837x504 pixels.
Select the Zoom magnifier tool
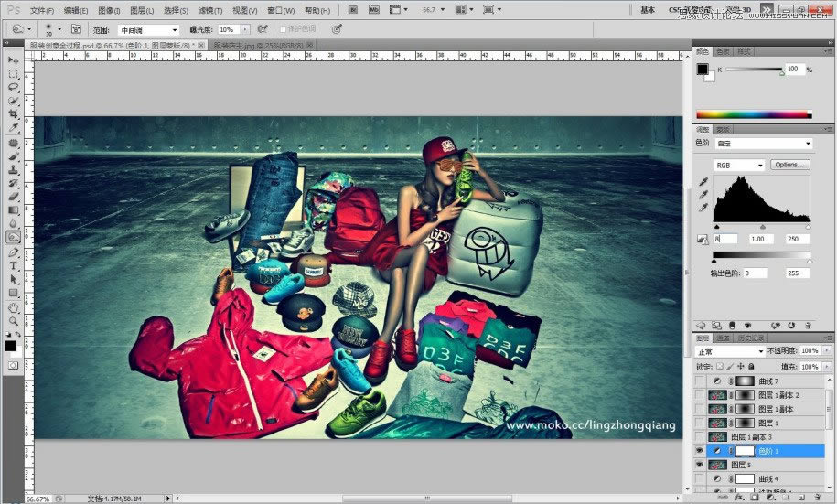(14, 321)
